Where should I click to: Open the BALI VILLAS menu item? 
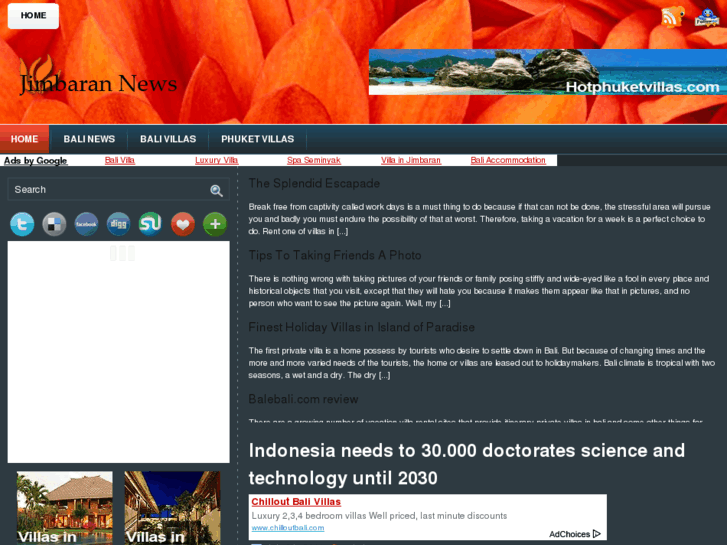[168, 139]
